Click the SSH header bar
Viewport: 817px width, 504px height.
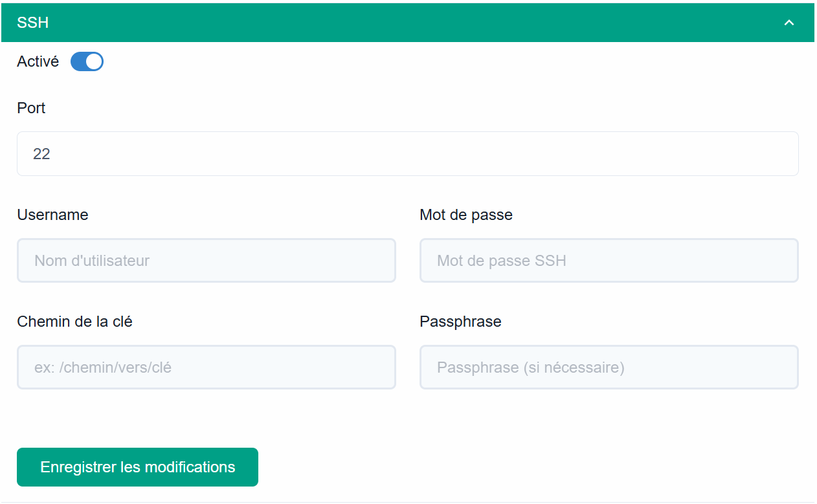point(407,23)
